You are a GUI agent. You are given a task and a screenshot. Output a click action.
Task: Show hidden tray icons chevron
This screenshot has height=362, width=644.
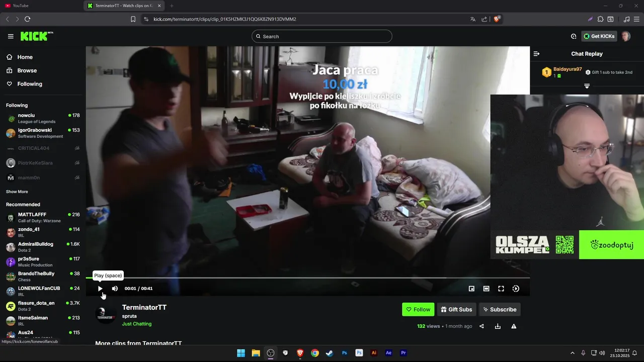pyautogui.click(x=572, y=353)
